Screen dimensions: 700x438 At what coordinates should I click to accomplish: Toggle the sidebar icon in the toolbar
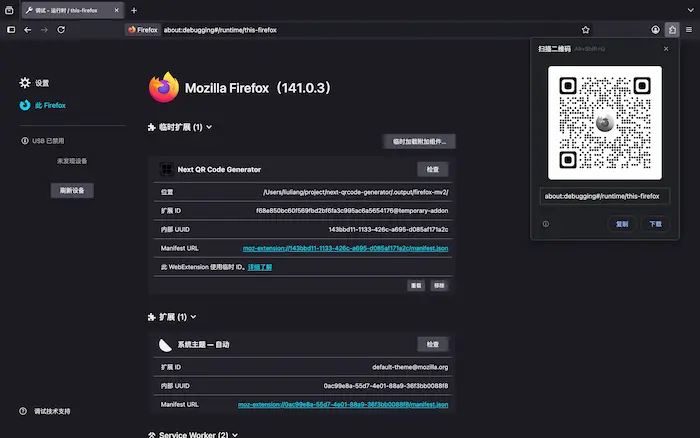(11, 30)
